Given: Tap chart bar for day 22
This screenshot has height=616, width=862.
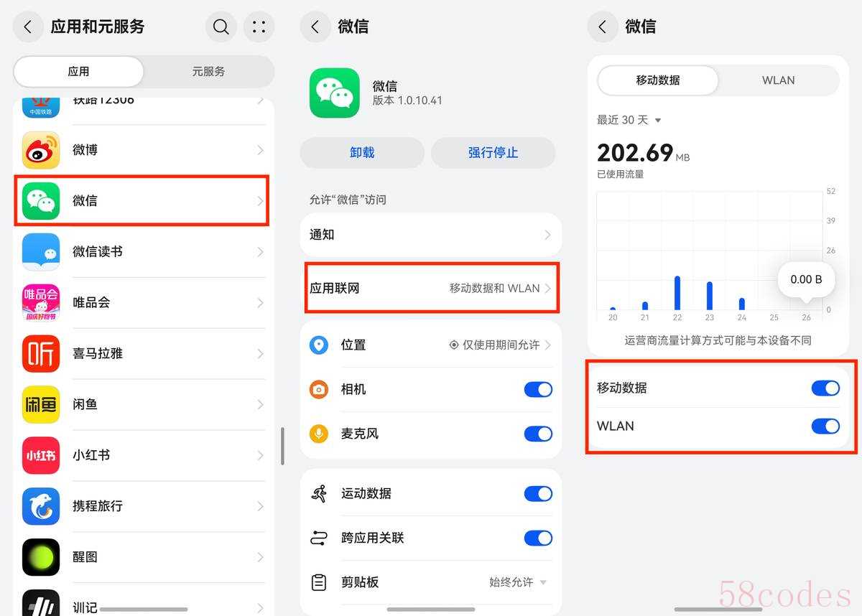Looking at the screenshot, I should pos(677,293).
